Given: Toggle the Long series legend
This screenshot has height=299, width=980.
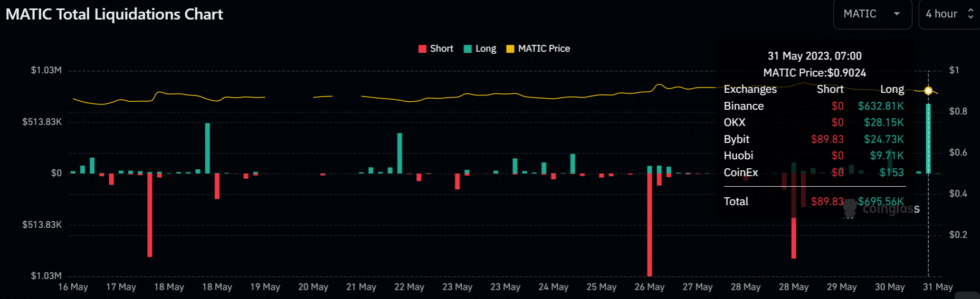Looking at the screenshot, I should click(480, 49).
